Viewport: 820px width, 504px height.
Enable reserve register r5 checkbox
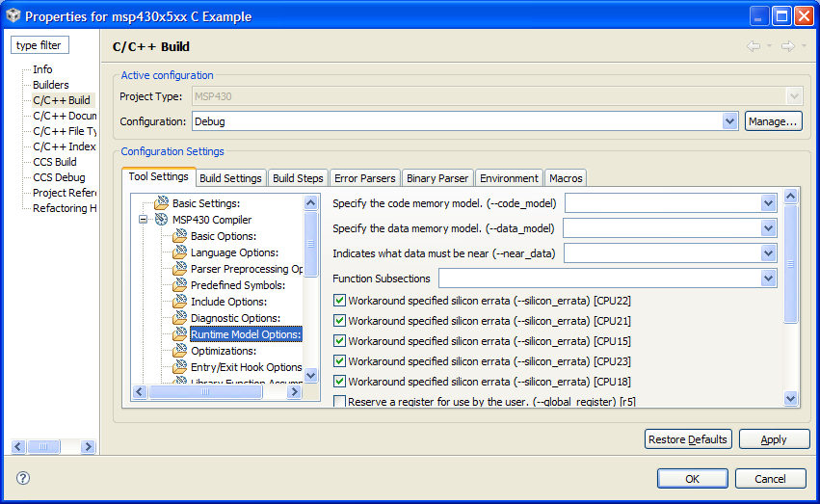339,401
